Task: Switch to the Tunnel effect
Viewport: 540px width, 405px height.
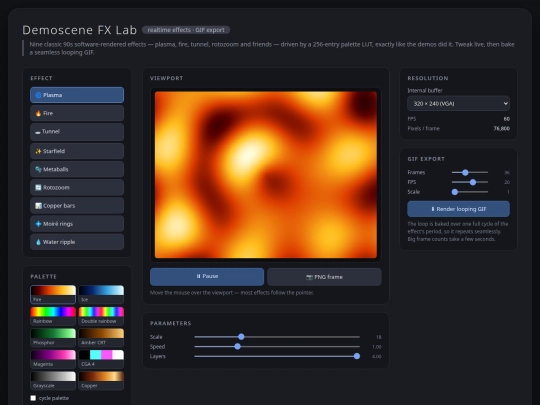Action: 77,132
